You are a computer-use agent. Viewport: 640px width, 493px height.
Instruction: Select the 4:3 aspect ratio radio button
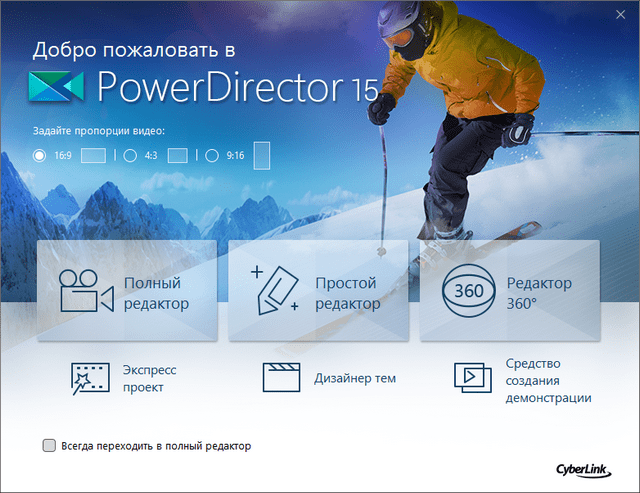click(130, 155)
